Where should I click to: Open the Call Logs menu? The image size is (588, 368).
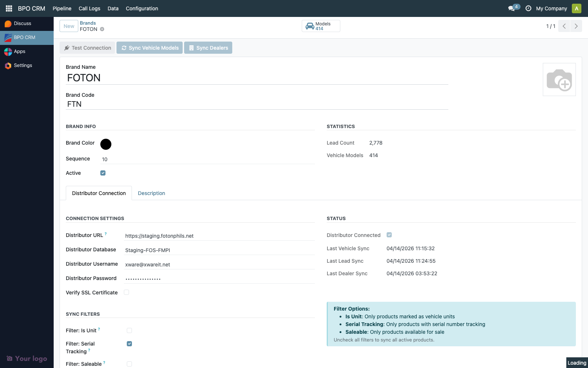click(89, 8)
